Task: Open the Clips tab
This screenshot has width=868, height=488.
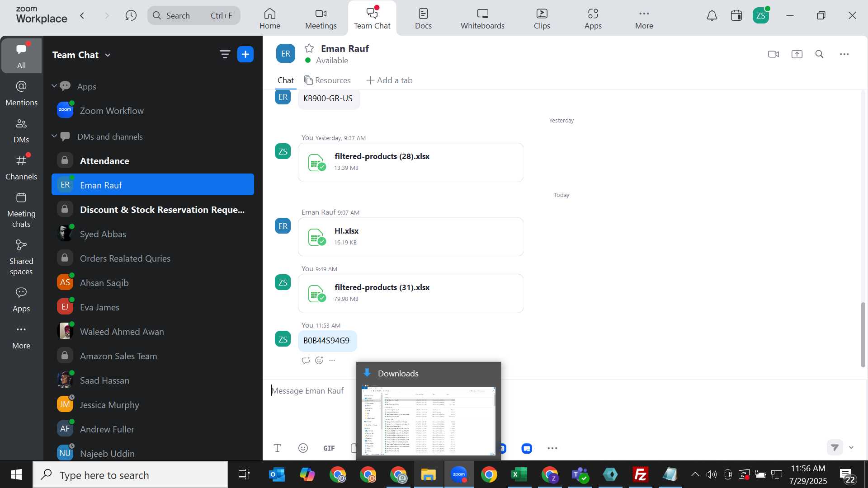Action: tap(542, 19)
